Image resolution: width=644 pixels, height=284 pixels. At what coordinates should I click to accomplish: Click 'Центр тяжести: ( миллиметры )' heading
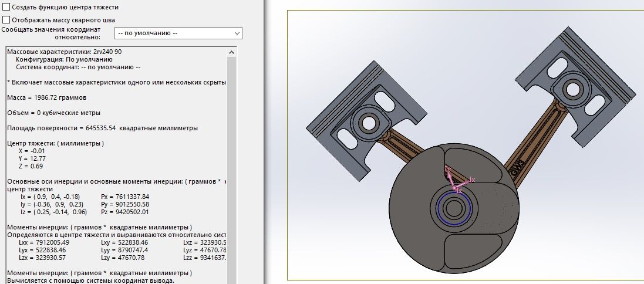[55, 143]
